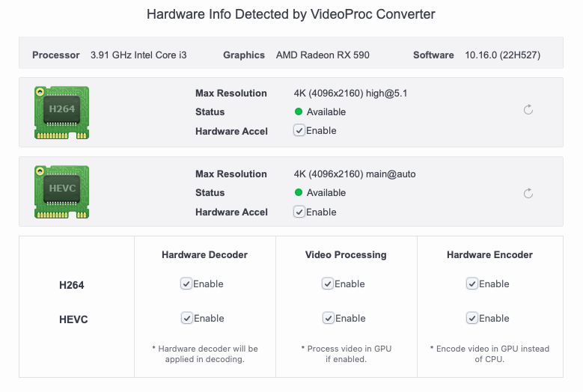The width and height of the screenshot is (583, 392).
Task: Toggle H264 Hardware Encoder checkbox
Action: click(x=472, y=284)
